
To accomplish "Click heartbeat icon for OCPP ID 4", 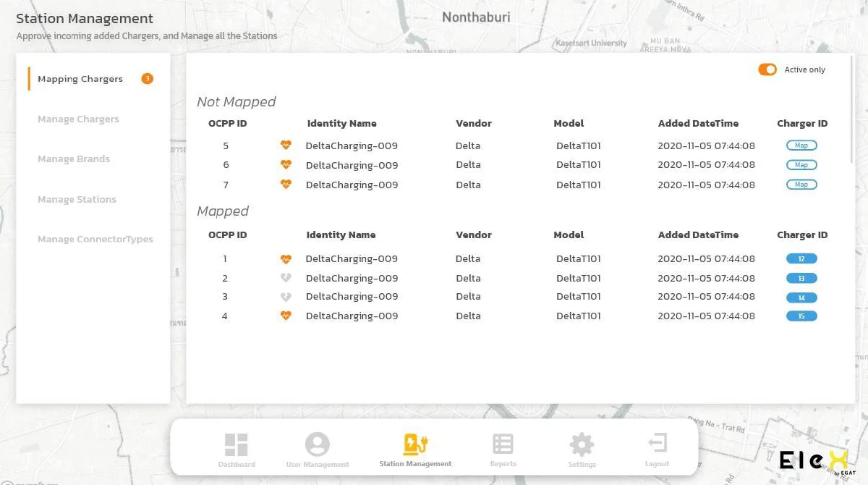I will click(286, 316).
